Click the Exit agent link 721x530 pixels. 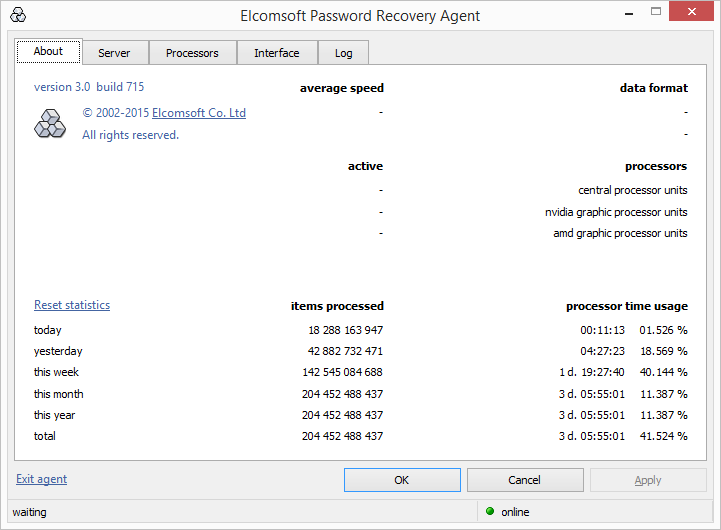(42, 479)
